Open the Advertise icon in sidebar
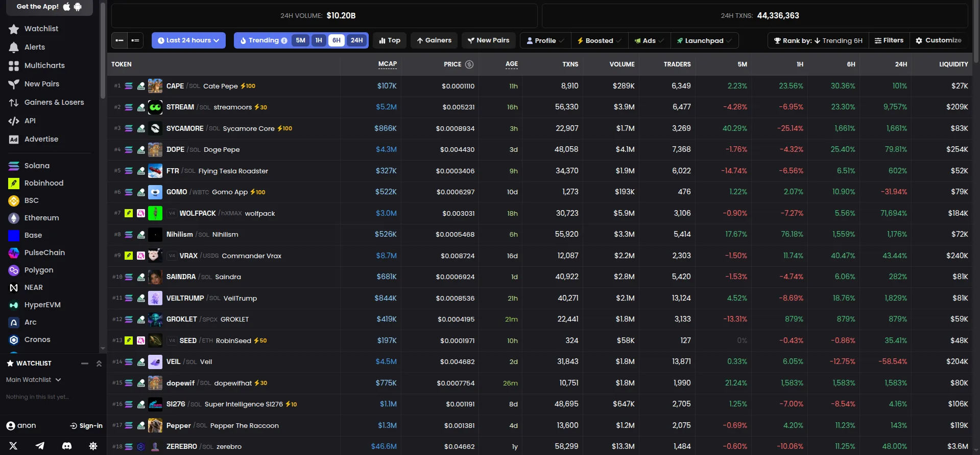Image resolution: width=980 pixels, height=455 pixels. (x=14, y=140)
